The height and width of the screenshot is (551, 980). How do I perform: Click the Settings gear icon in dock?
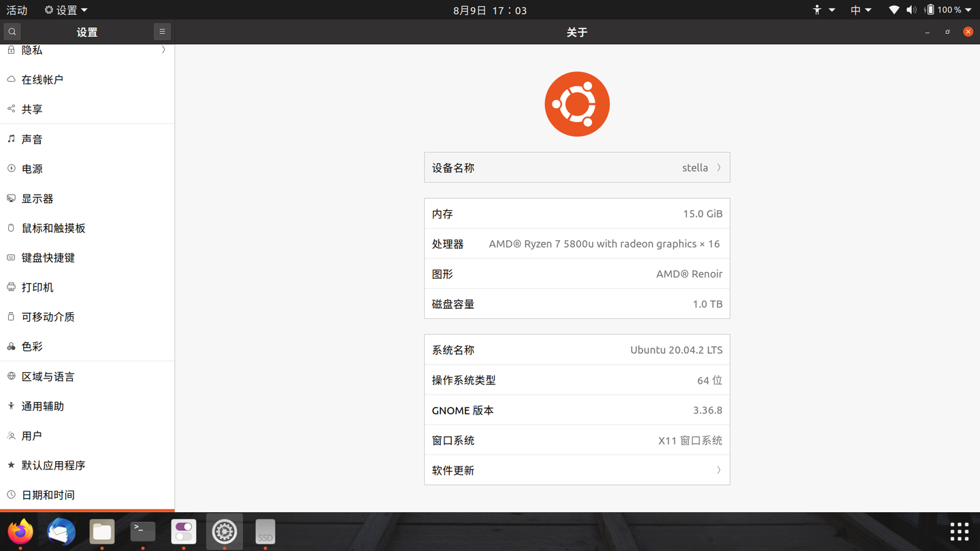225,531
